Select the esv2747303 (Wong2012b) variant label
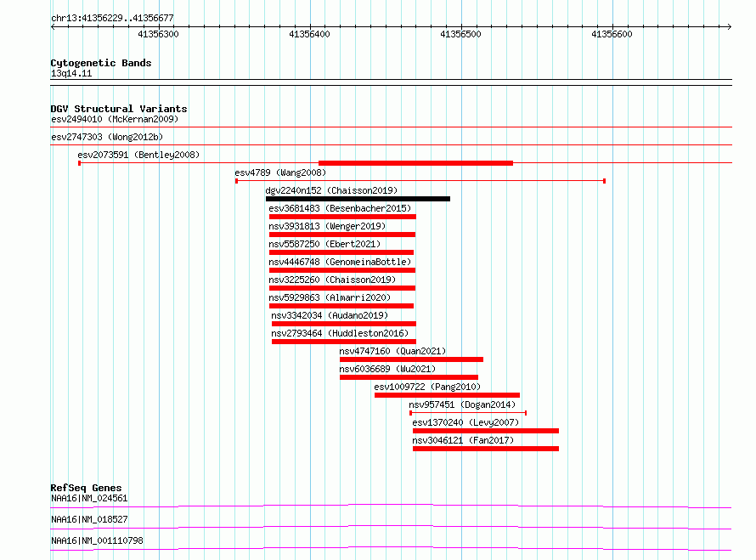The width and height of the screenshot is (756, 560). pyautogui.click(x=107, y=137)
